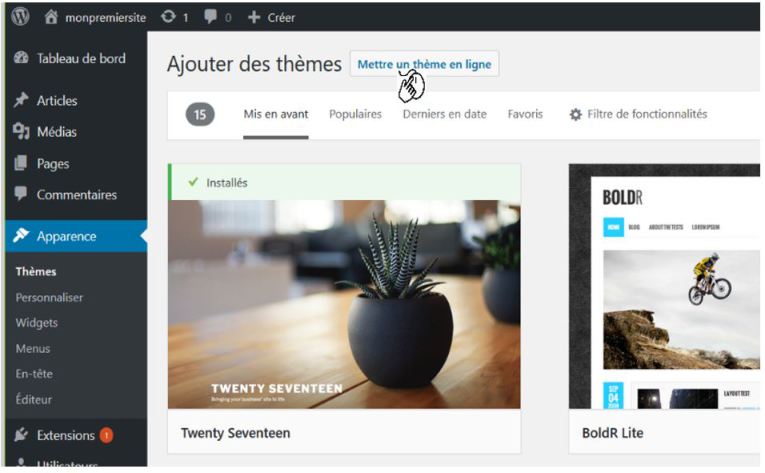Select the Twenty Seventeen theme thumbnail

click(x=344, y=304)
